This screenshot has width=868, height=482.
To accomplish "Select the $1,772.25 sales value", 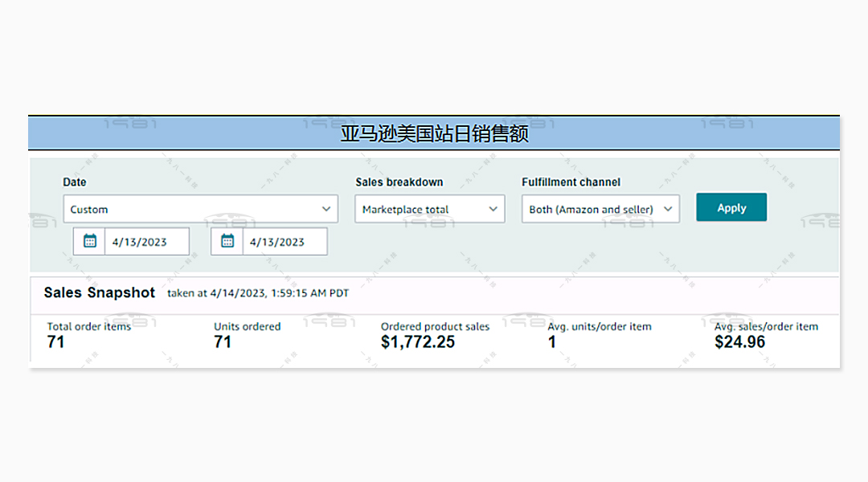I will [x=417, y=342].
